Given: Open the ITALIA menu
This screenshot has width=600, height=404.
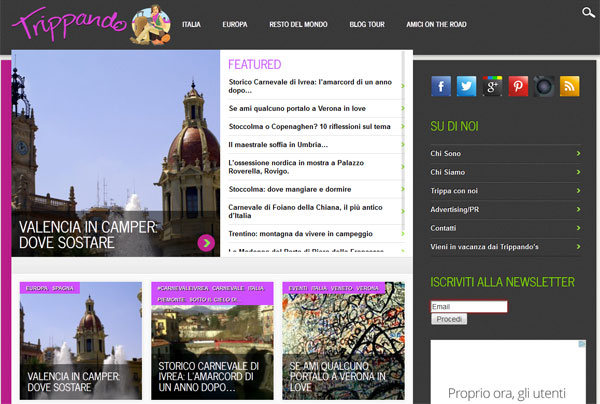Looking at the screenshot, I should [x=191, y=24].
